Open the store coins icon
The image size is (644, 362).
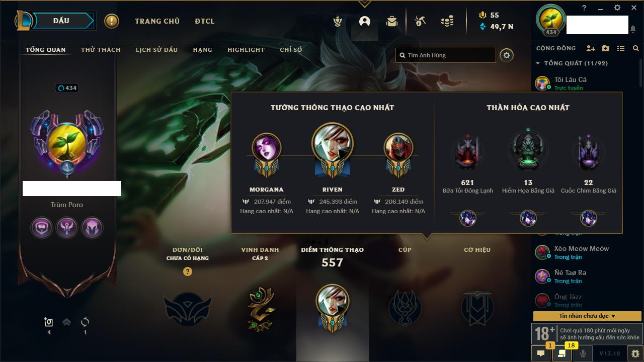tap(447, 21)
